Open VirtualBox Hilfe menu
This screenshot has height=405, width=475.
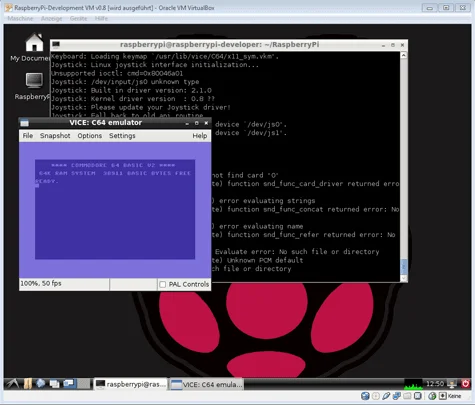(x=101, y=18)
